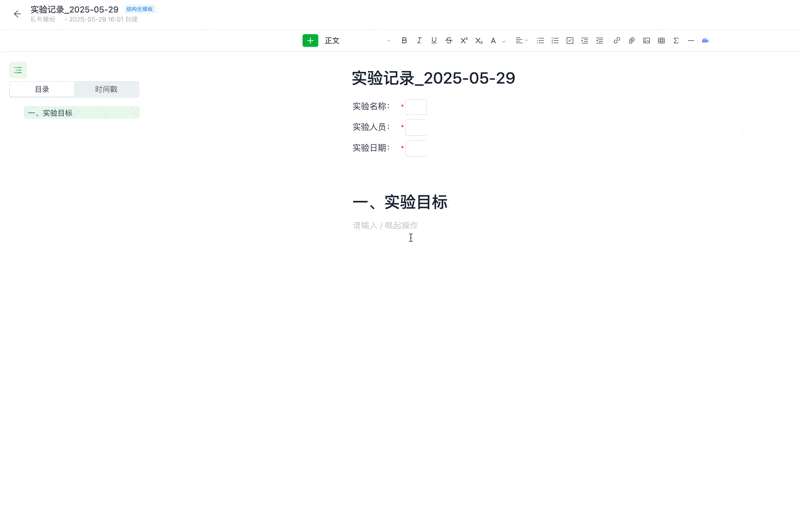Insert a table
Screen dimensions: 800x505
[x=661, y=41]
